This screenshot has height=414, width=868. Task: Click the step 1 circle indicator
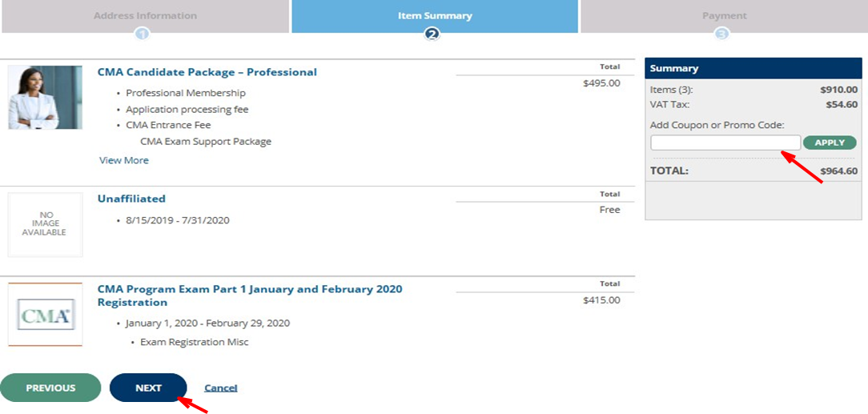(143, 34)
